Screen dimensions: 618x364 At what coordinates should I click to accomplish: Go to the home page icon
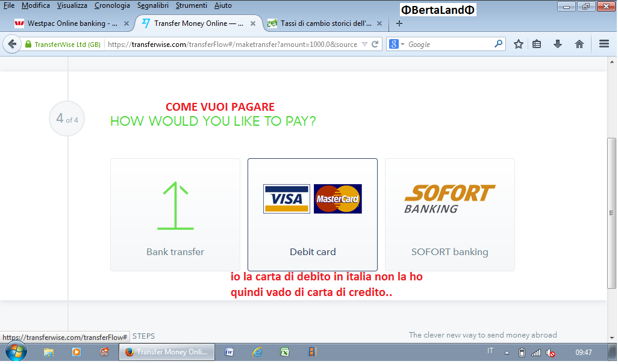[579, 44]
